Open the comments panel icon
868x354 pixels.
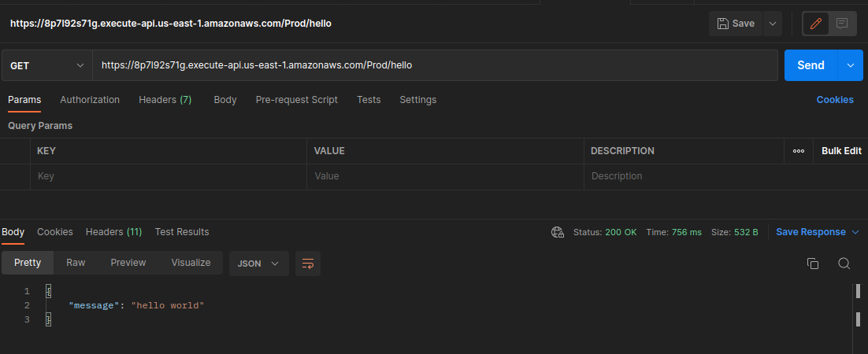click(842, 24)
